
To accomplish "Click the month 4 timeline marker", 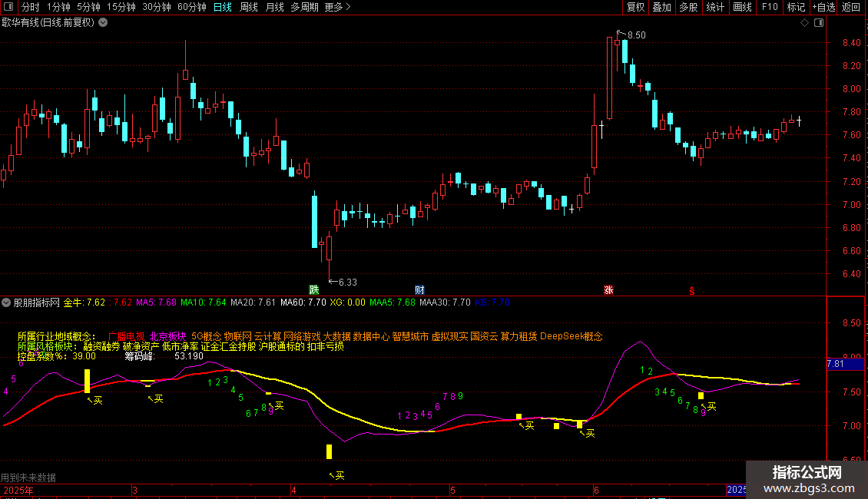I will pos(293,490).
